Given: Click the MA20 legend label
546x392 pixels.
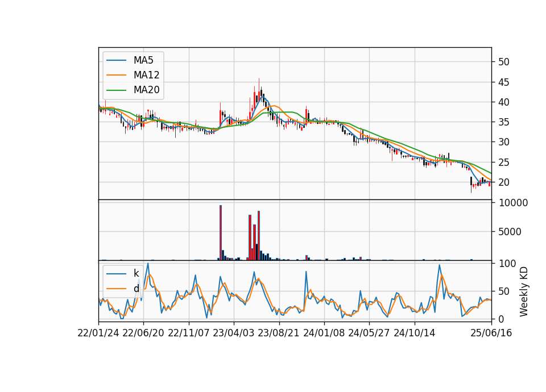Looking at the screenshot, I should click(x=146, y=90).
